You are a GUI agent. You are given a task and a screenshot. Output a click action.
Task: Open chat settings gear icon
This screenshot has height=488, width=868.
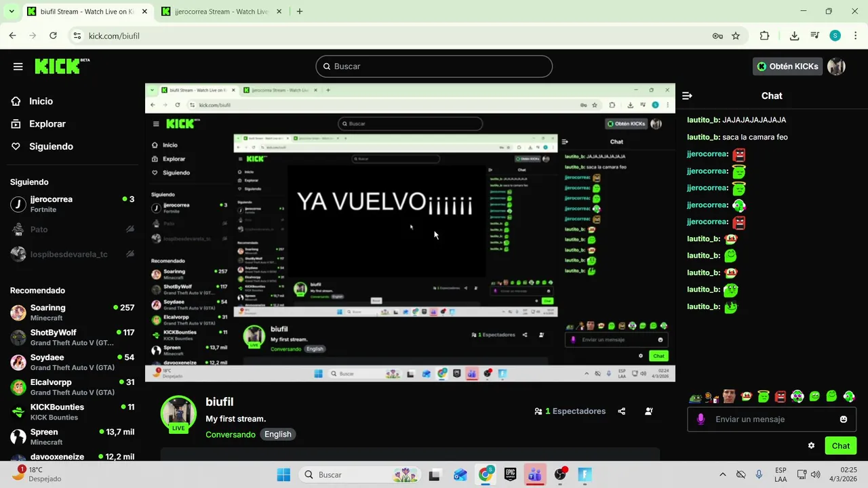tap(811, 446)
